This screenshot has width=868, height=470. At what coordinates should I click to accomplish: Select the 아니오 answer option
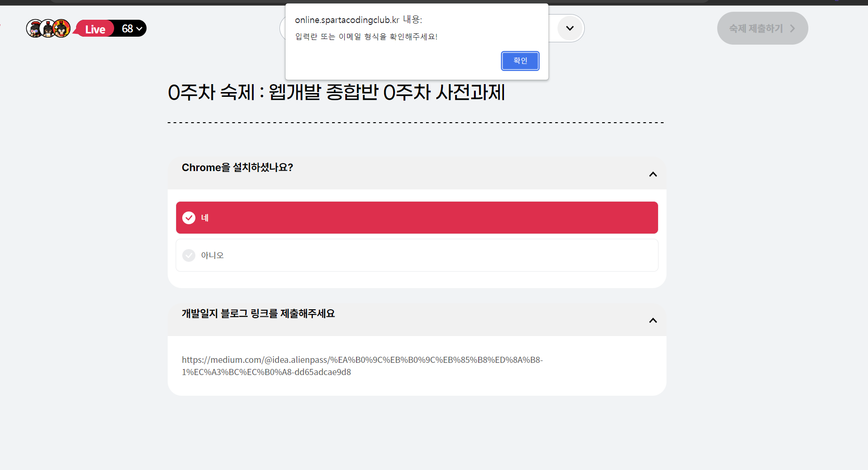coord(417,255)
